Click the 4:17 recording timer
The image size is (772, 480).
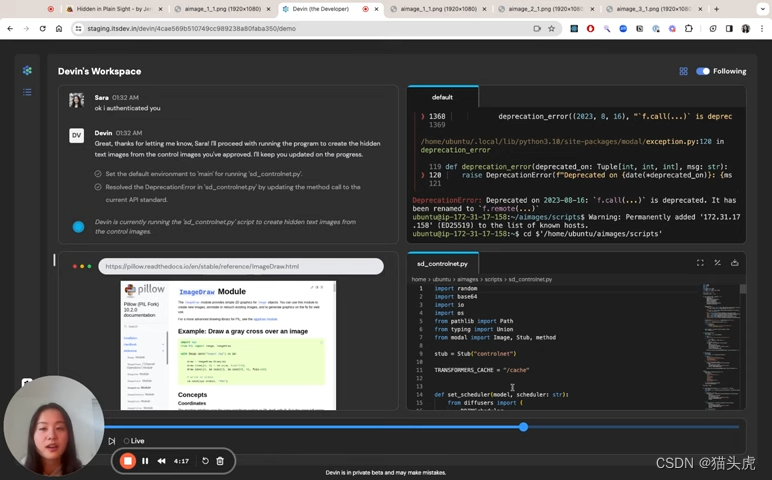tap(181, 461)
